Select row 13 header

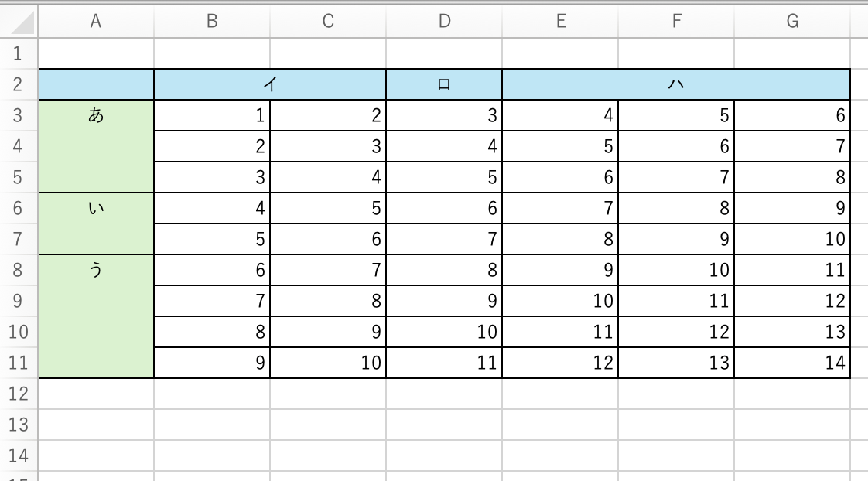[x=19, y=425]
